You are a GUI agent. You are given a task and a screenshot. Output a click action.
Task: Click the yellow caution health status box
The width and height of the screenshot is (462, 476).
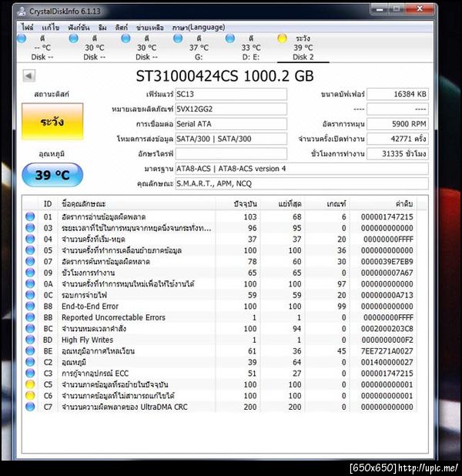point(52,122)
